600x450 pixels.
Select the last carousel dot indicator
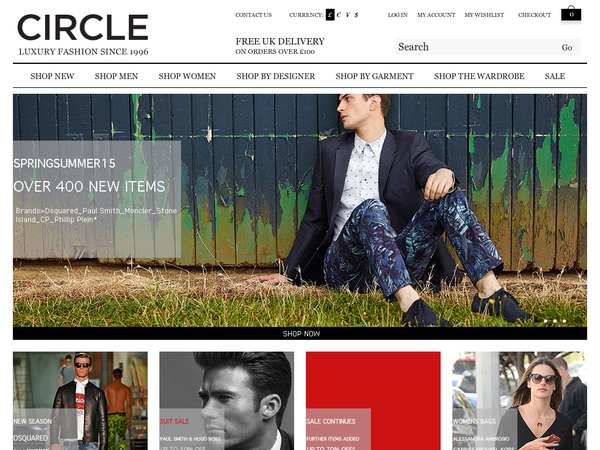click(564, 321)
